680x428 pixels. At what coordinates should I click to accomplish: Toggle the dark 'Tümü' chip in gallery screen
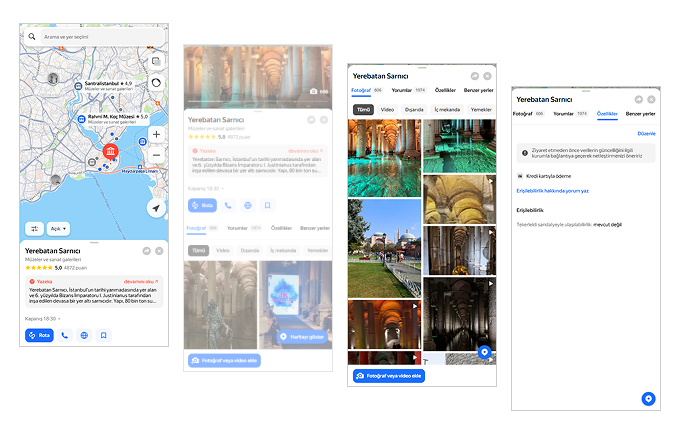[363, 110]
